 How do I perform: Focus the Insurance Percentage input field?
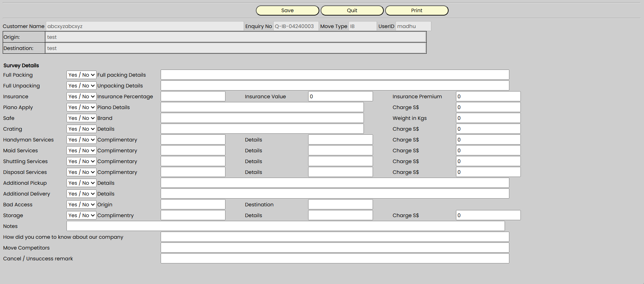click(x=193, y=97)
